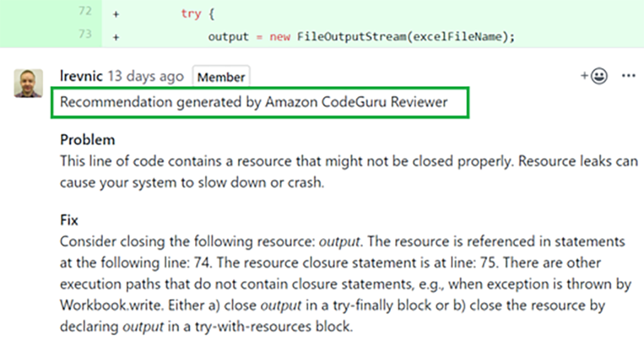Select diff line number 73
The height and width of the screenshot is (340, 644).
click(x=86, y=35)
